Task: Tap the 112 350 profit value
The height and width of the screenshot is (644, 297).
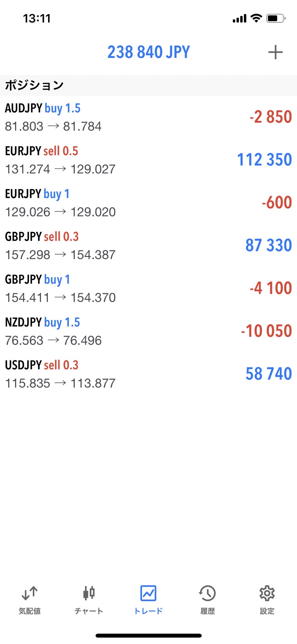Action: pyautogui.click(x=265, y=160)
